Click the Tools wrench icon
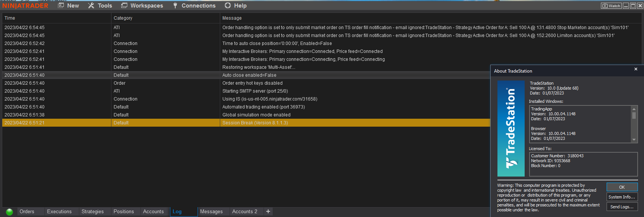This screenshot has height=217, width=644. [91, 6]
